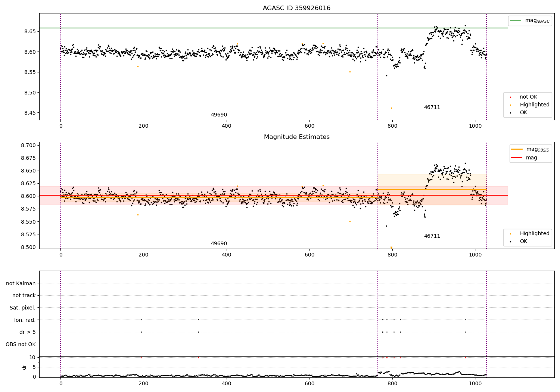Click the 8.700 tick label in middle plot
The image size is (560, 392).
(28, 145)
